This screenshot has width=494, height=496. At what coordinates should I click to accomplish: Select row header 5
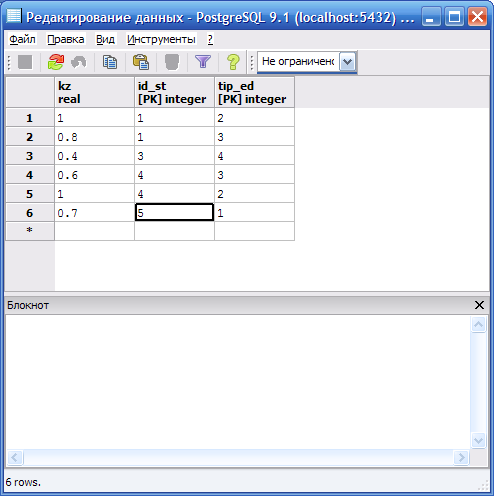pos(30,194)
